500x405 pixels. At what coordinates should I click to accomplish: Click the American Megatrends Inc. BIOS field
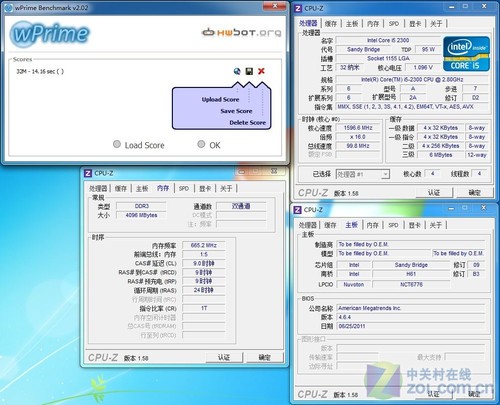[411, 308]
